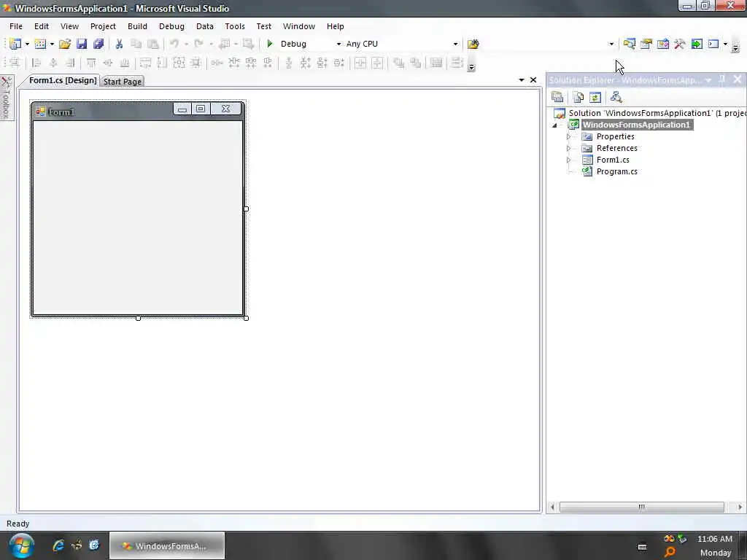The width and height of the screenshot is (747, 560).
Task: Open the Any CPU platform dropdown
Action: pos(455,44)
